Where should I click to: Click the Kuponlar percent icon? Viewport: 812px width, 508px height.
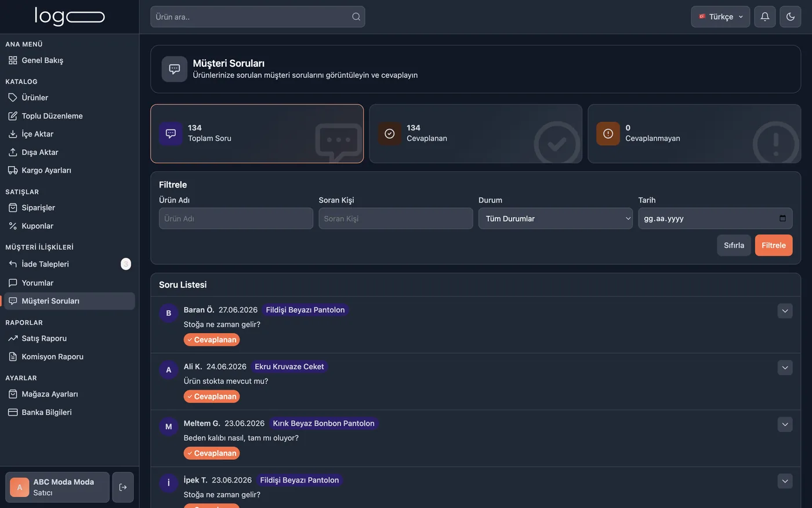coord(13,226)
